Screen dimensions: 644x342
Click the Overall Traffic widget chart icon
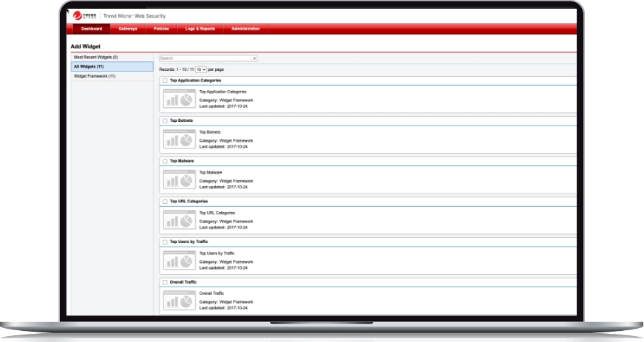click(179, 300)
